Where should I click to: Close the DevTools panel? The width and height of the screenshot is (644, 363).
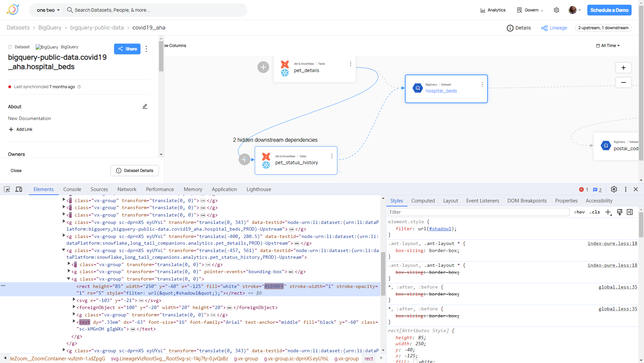[636, 189]
